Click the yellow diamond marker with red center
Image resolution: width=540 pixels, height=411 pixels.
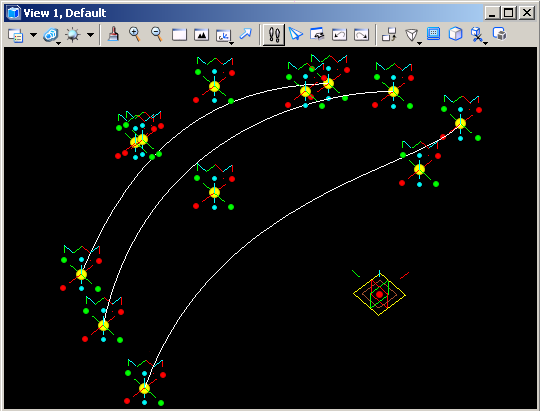(379, 295)
